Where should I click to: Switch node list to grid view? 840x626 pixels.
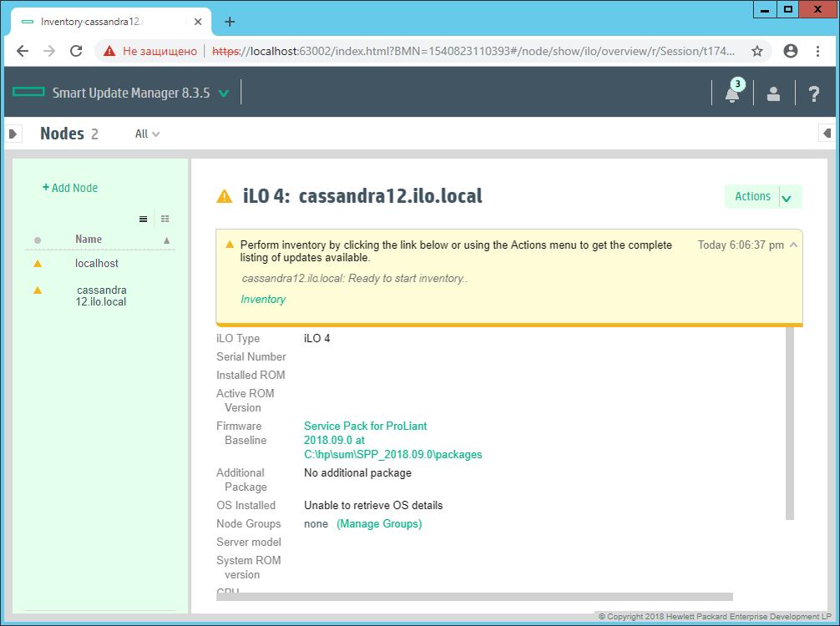(x=164, y=219)
